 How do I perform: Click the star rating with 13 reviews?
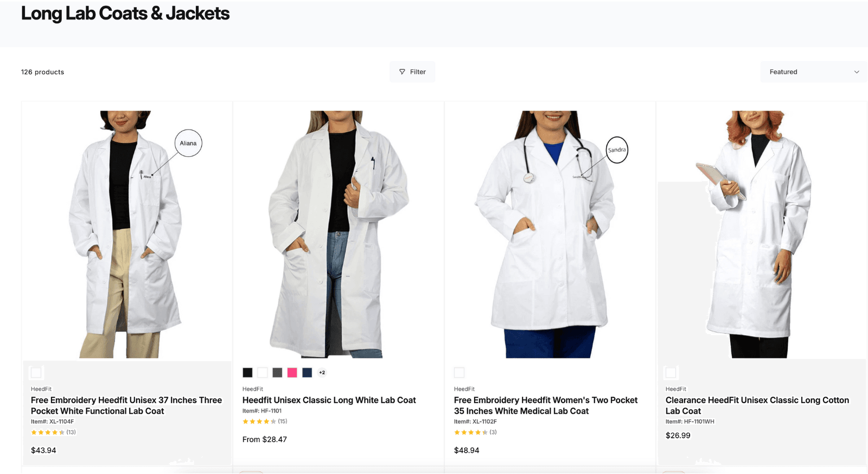48,432
